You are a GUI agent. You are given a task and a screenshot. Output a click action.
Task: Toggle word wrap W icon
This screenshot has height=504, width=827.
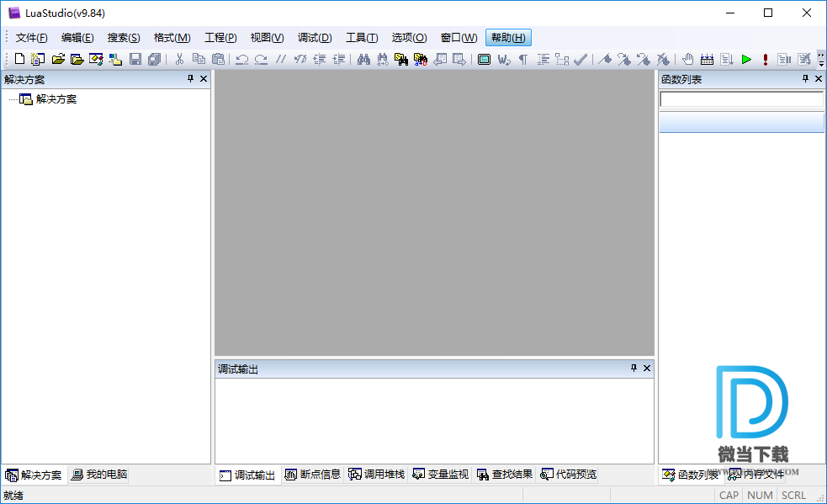pyautogui.click(x=504, y=59)
